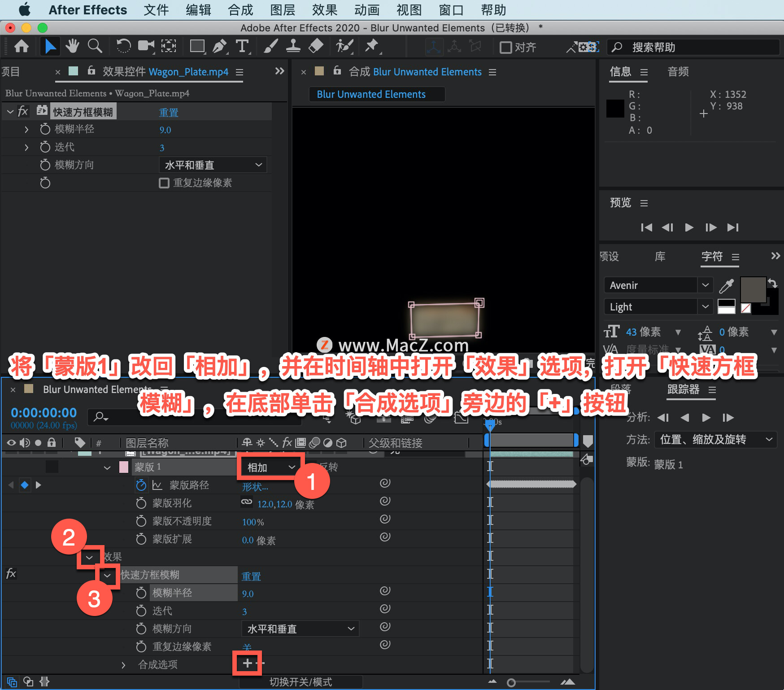Collapse the 效果 group in timeline

tap(90, 557)
